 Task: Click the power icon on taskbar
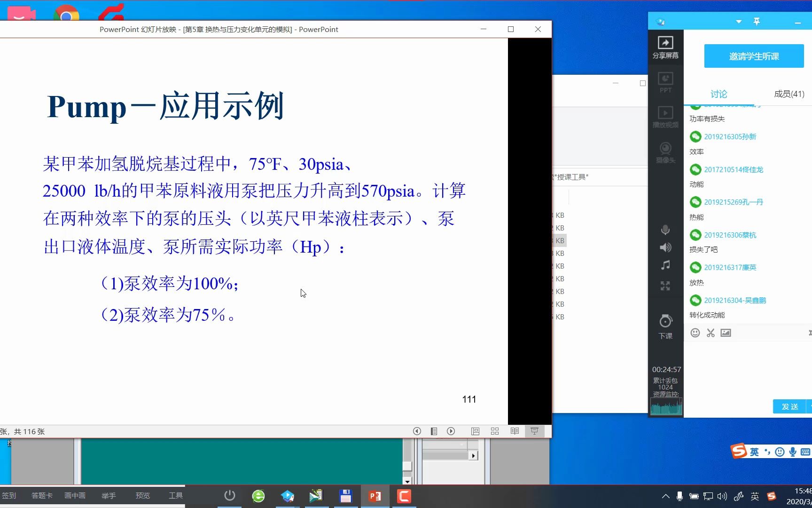pos(229,496)
